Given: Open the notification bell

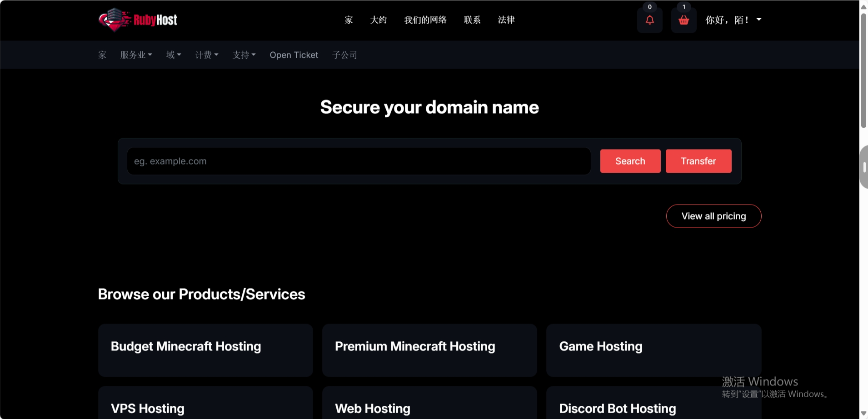Looking at the screenshot, I should [649, 21].
